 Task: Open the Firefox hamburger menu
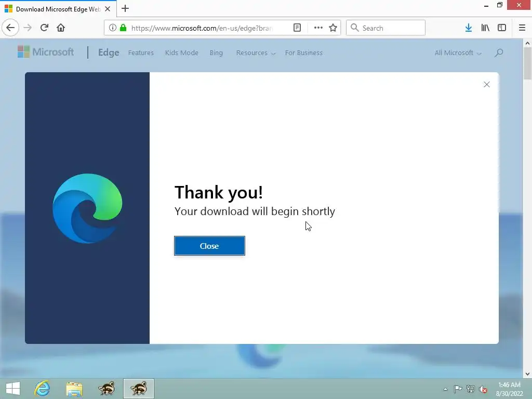pos(522,28)
